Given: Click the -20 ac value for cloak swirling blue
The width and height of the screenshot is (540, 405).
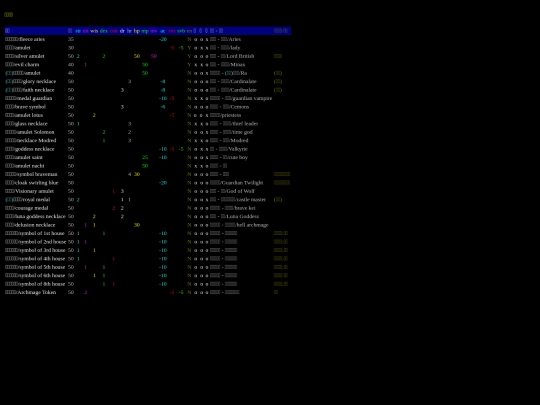Looking at the screenshot, I should [x=163, y=183].
